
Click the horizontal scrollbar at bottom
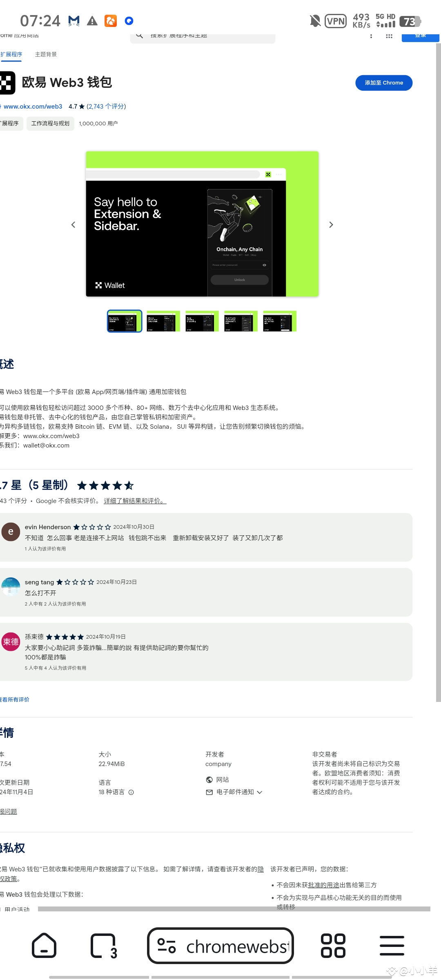(x=234, y=909)
